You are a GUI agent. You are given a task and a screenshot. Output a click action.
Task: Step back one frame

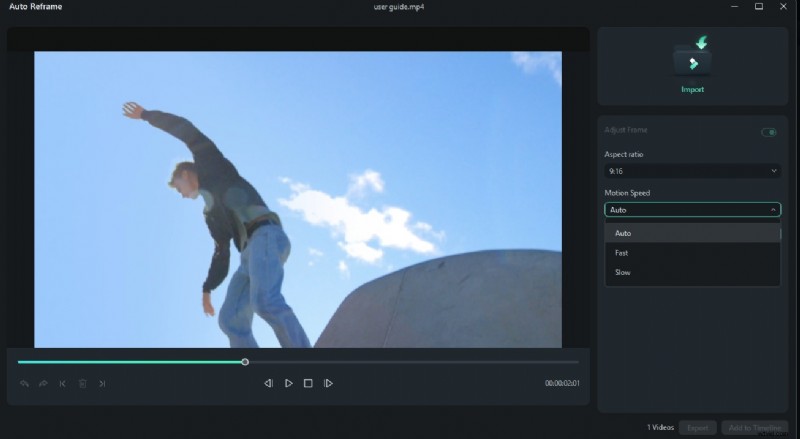pyautogui.click(x=269, y=383)
